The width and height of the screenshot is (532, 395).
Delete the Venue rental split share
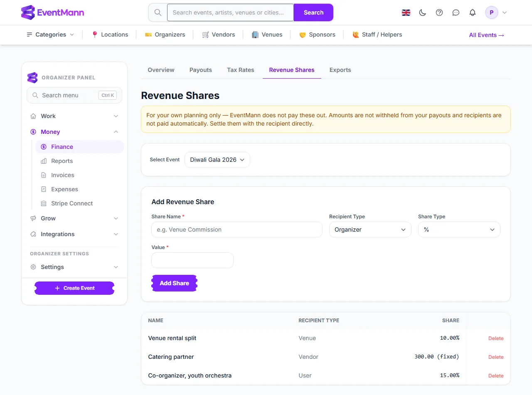[x=496, y=338]
